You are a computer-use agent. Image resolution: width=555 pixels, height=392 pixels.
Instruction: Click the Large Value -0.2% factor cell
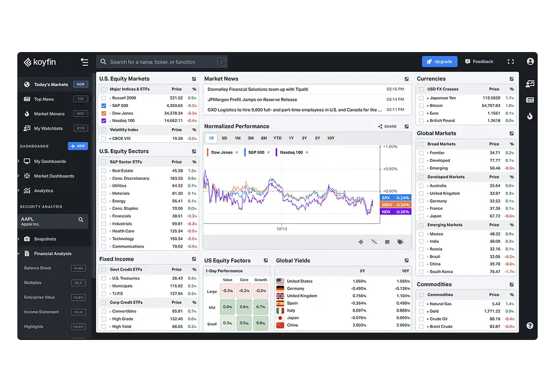pyautogui.click(x=228, y=291)
